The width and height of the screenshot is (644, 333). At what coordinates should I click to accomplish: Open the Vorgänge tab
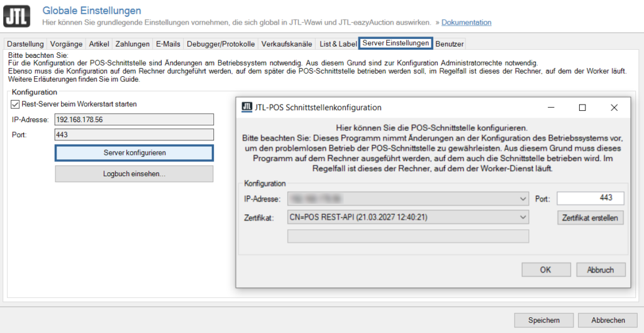coord(67,44)
